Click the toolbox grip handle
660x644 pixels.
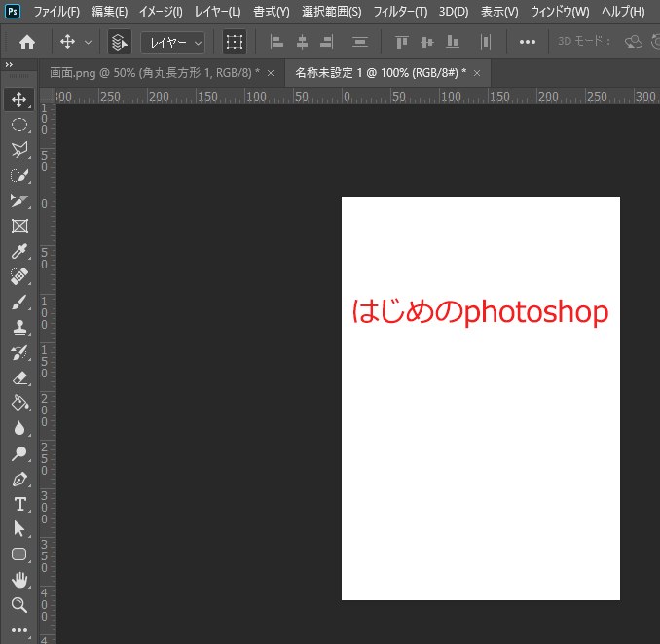tap(18, 76)
